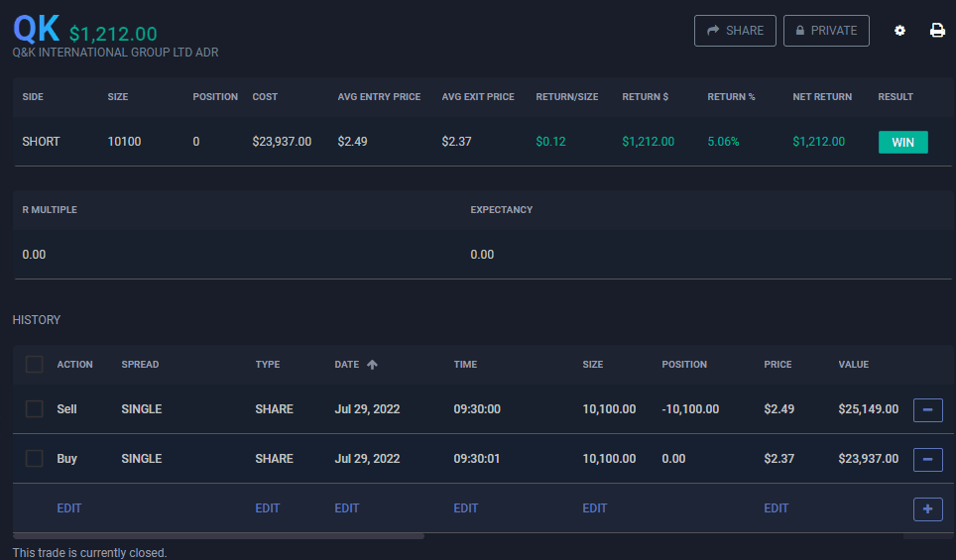Remove the Sell execution row with minus

click(x=927, y=409)
